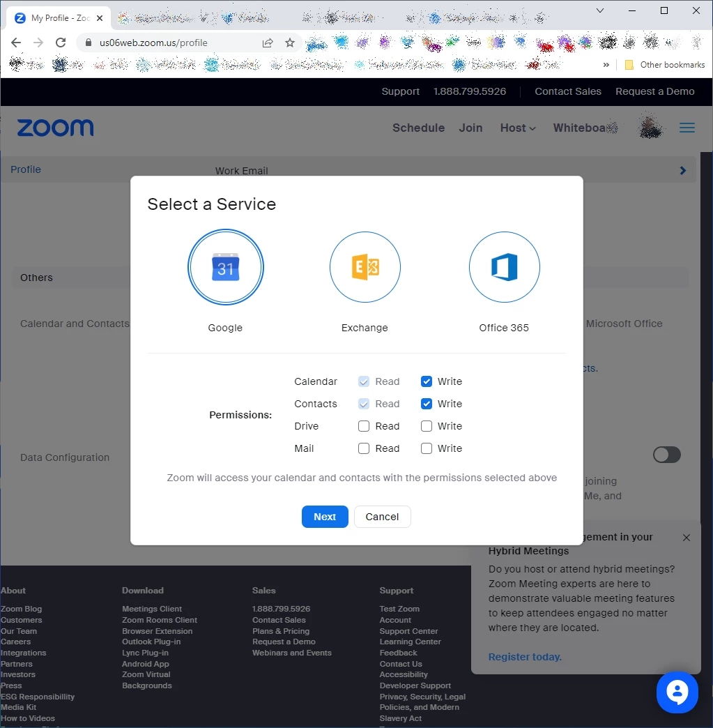The image size is (713, 728).
Task: View site lock information icon
Action: click(x=89, y=43)
